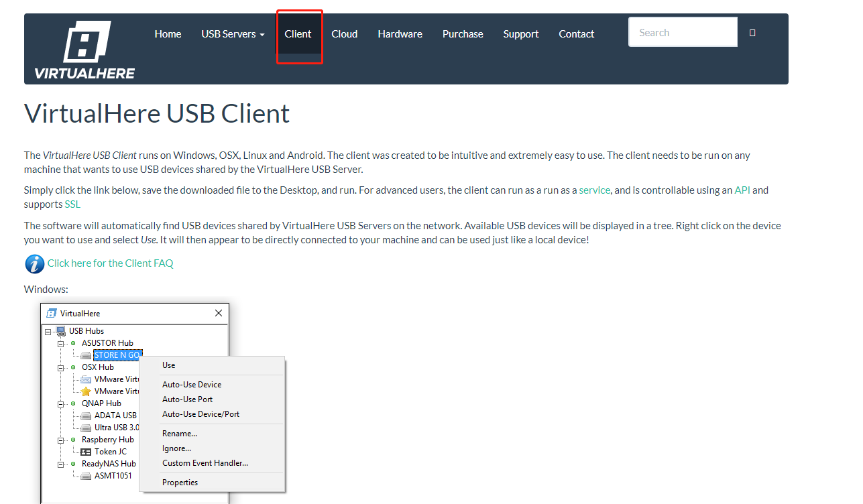Screen dimensions: 863x504
Task: Click the keyboard icon of first VMware device
Action: tap(86, 379)
